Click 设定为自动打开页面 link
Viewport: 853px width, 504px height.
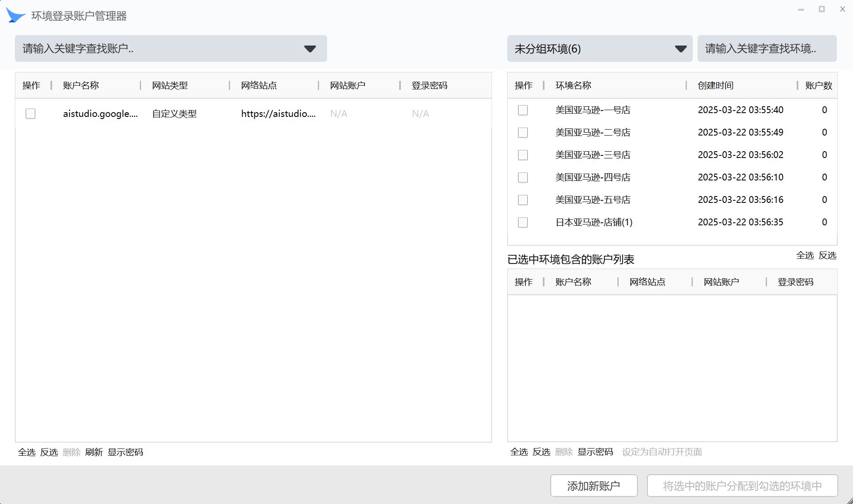click(x=662, y=452)
